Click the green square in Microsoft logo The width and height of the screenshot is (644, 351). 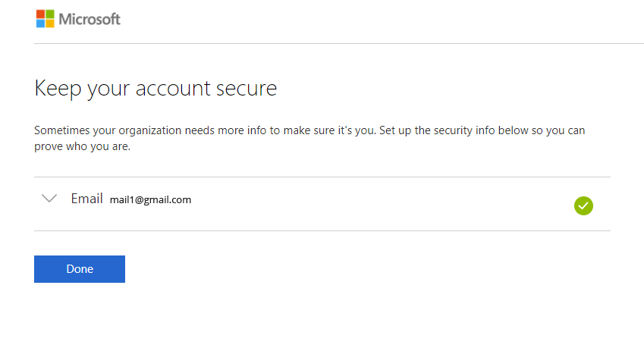pyautogui.click(x=50, y=14)
